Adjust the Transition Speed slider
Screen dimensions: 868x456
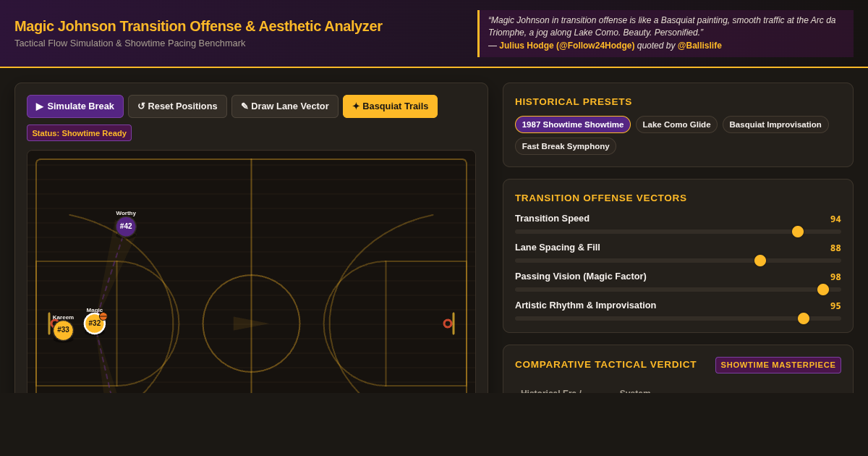pos(678,232)
